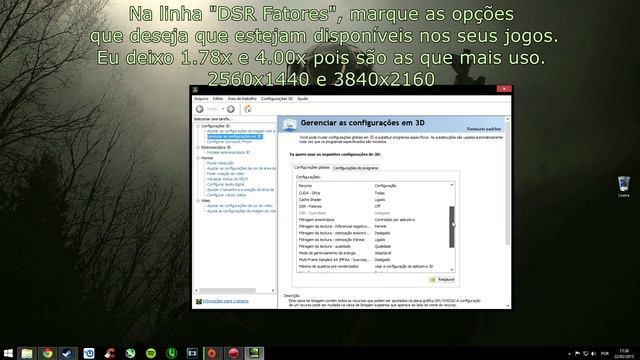This screenshot has height=360, width=640.
Task: Open Spotify from the taskbar
Action: pos(151,353)
